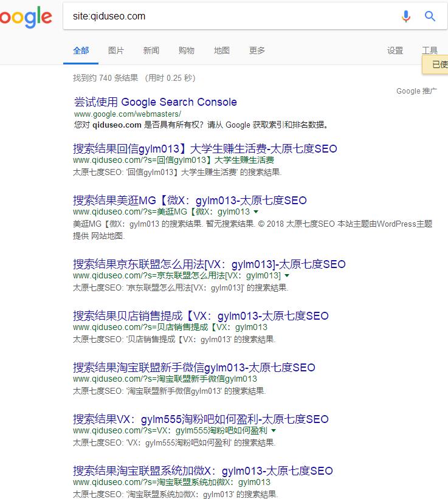This screenshot has width=448, height=499.
Task: Click the 工具 button
Action: pyautogui.click(x=430, y=50)
